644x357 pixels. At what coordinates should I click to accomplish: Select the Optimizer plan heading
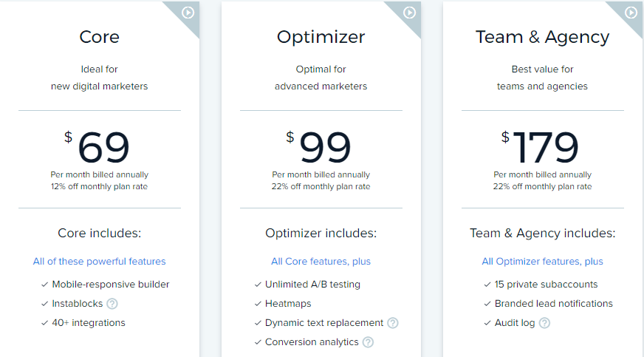click(321, 37)
